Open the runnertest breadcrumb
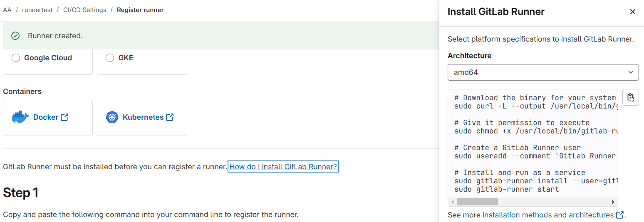The width and height of the screenshot is (644, 222). pos(37,10)
